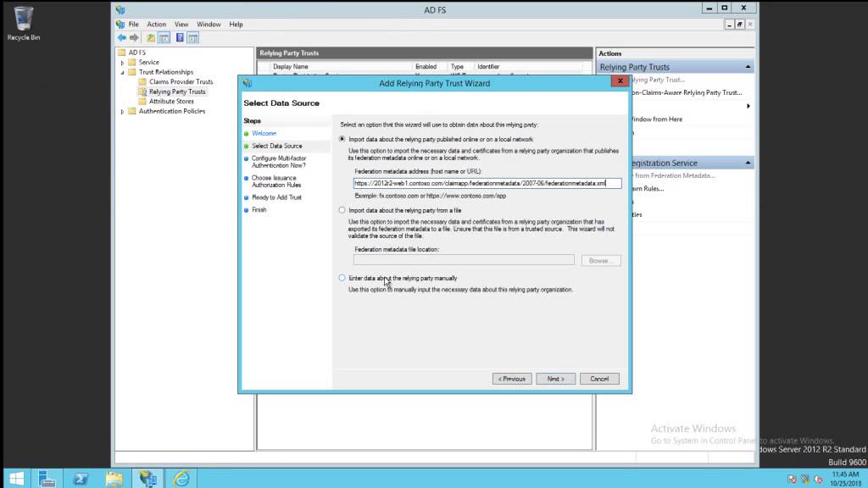
Task: Cancel the Add Relying Party Trust Wizard
Action: coord(599,379)
